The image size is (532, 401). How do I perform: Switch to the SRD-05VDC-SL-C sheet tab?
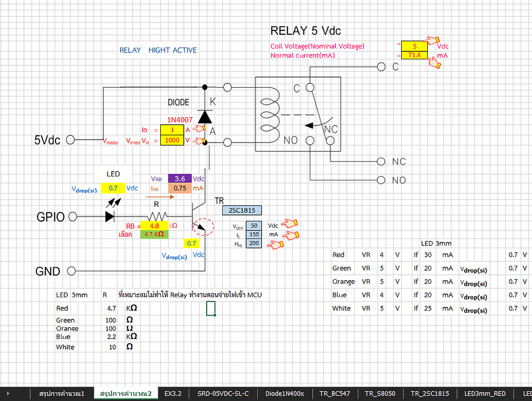223,394
